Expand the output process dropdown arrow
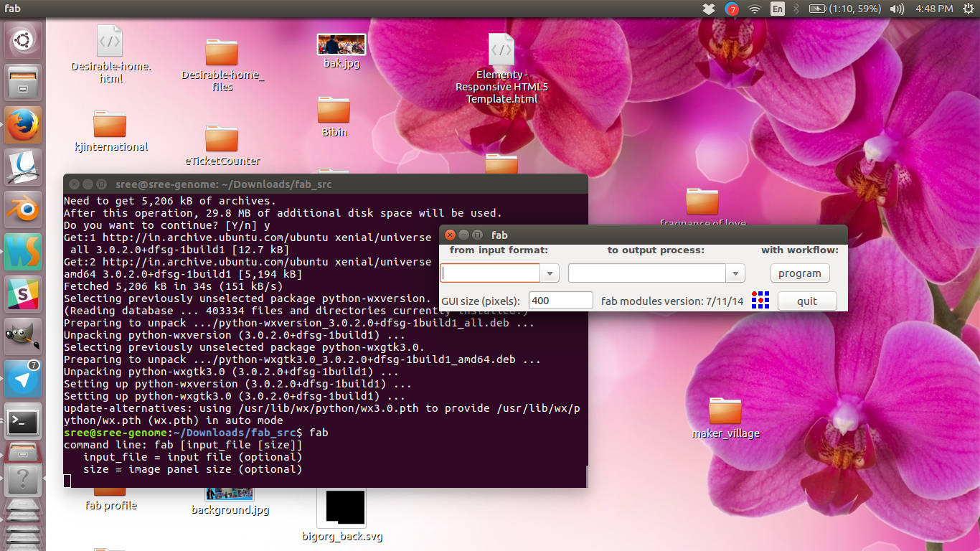Viewport: 980px width, 551px height. (x=735, y=273)
